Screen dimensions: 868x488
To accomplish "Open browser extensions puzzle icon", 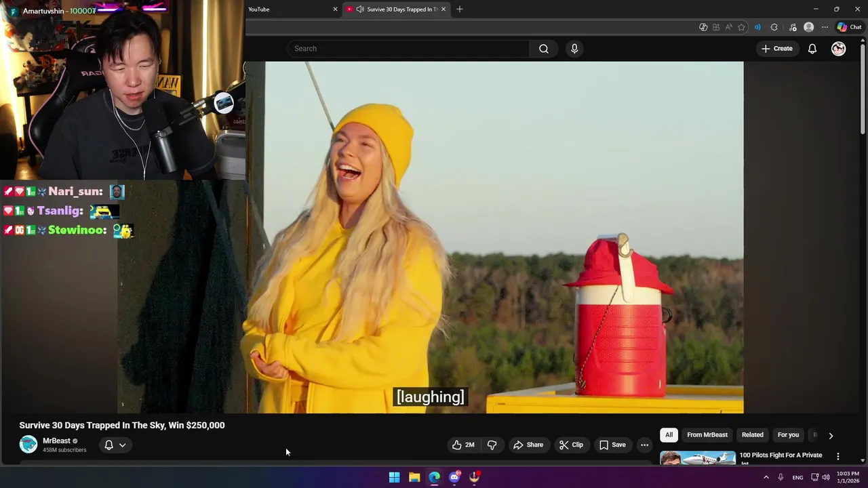I will pyautogui.click(x=774, y=27).
